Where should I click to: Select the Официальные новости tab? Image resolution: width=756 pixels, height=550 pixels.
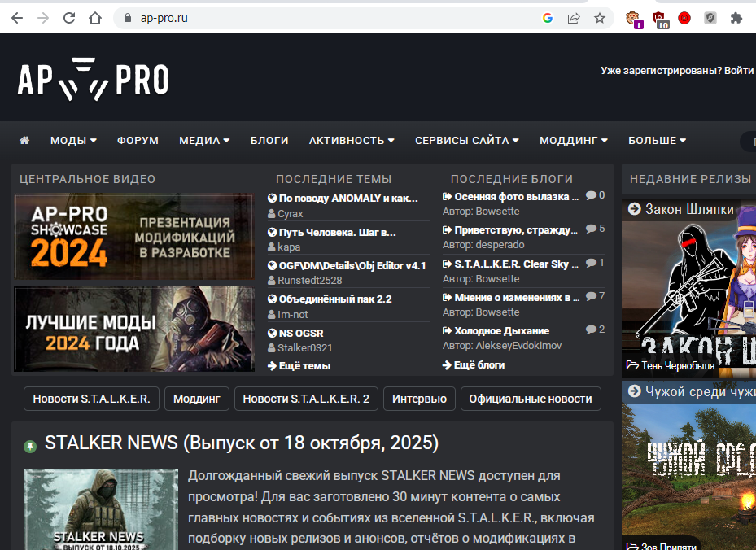[x=531, y=399]
